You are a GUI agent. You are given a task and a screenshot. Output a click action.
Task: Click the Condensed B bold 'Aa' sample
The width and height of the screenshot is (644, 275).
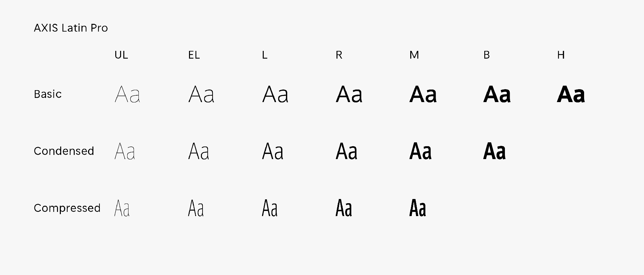point(494,151)
